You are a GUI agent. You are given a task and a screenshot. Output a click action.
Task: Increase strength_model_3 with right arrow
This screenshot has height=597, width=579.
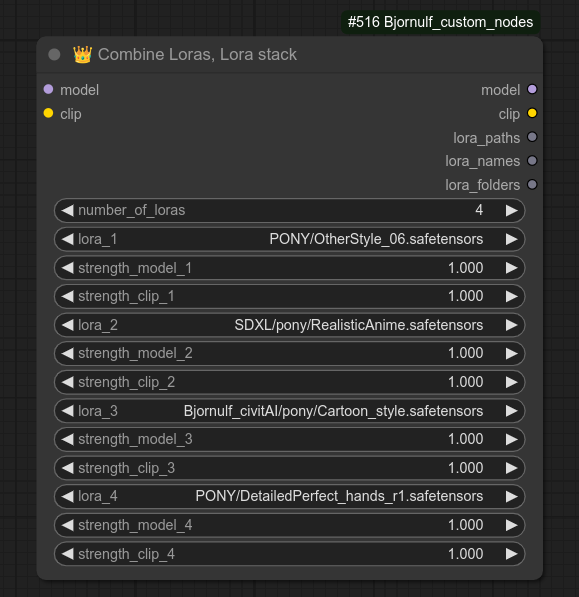(512, 439)
